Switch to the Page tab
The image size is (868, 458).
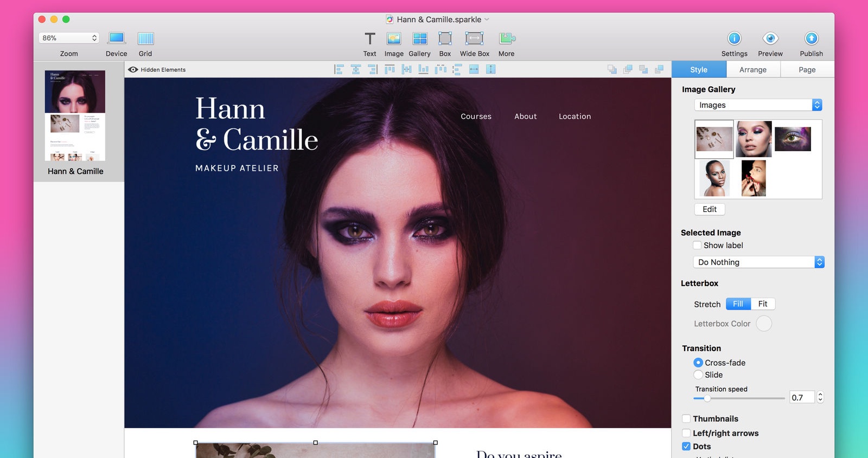(x=807, y=70)
